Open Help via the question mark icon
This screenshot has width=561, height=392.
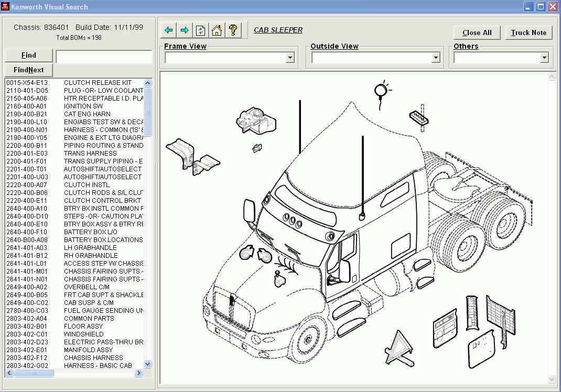[x=233, y=30]
